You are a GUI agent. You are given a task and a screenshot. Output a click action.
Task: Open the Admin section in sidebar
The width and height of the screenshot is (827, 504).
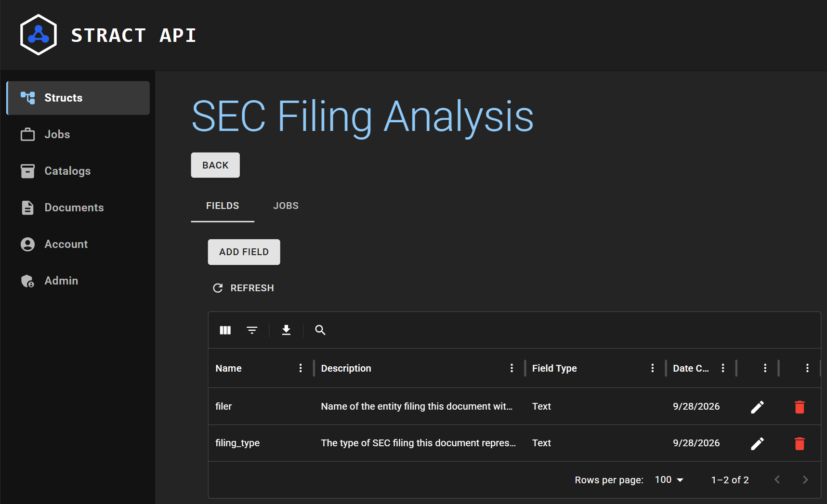[78, 281]
